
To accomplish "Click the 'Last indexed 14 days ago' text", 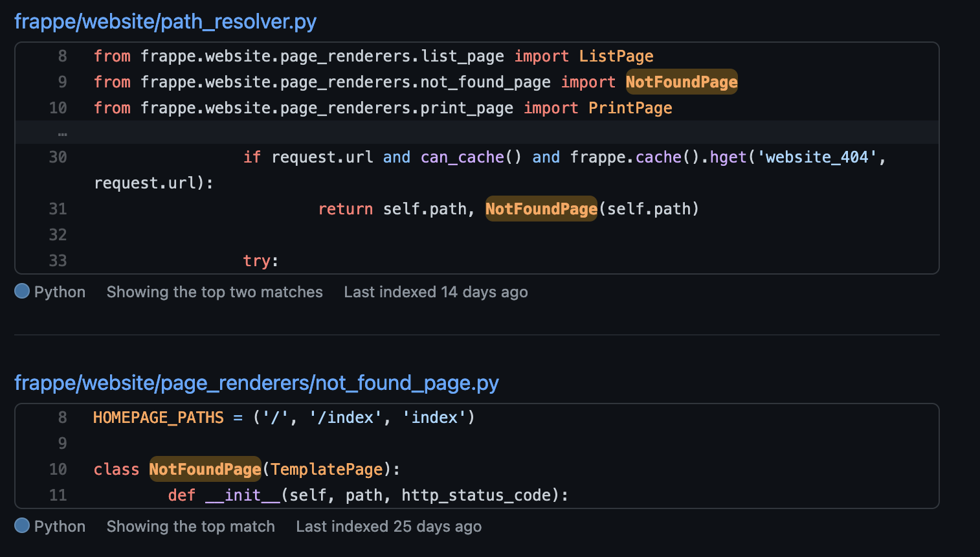I will coord(436,291).
